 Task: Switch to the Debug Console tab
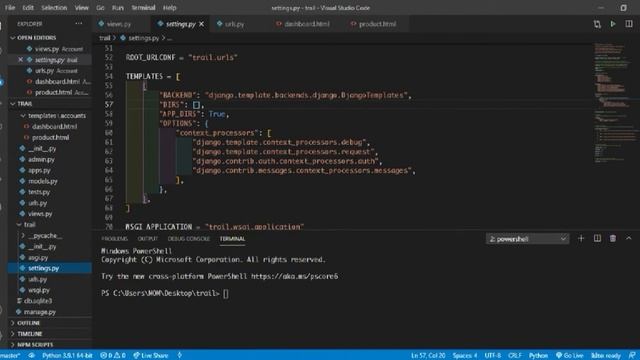(189, 239)
